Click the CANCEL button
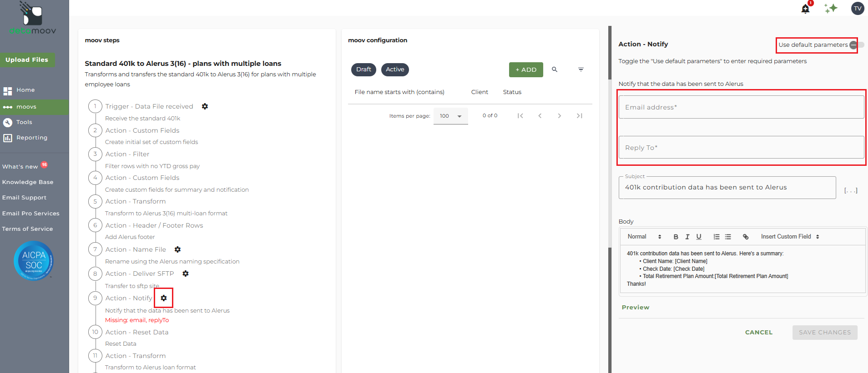Viewport: 868px width, 373px height. coord(759,333)
